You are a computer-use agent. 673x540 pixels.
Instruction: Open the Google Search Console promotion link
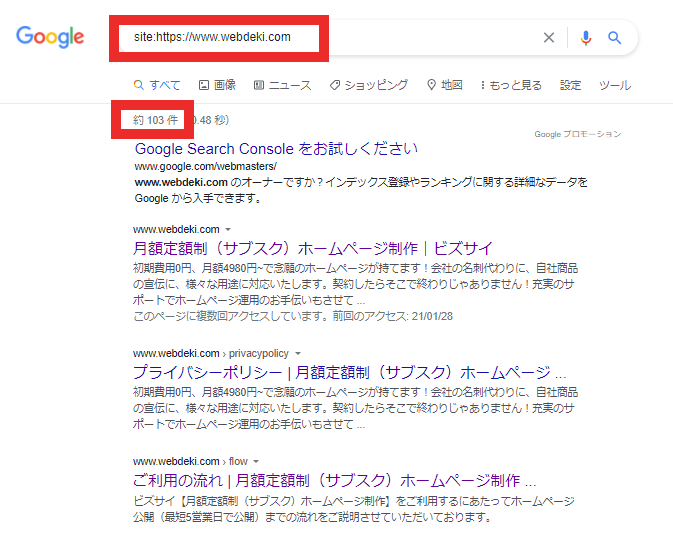click(276, 149)
